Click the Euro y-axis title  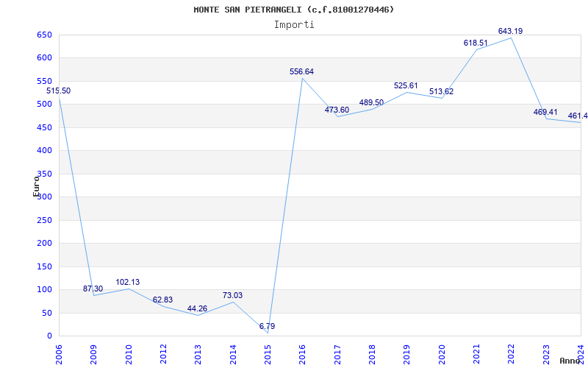click(35, 185)
